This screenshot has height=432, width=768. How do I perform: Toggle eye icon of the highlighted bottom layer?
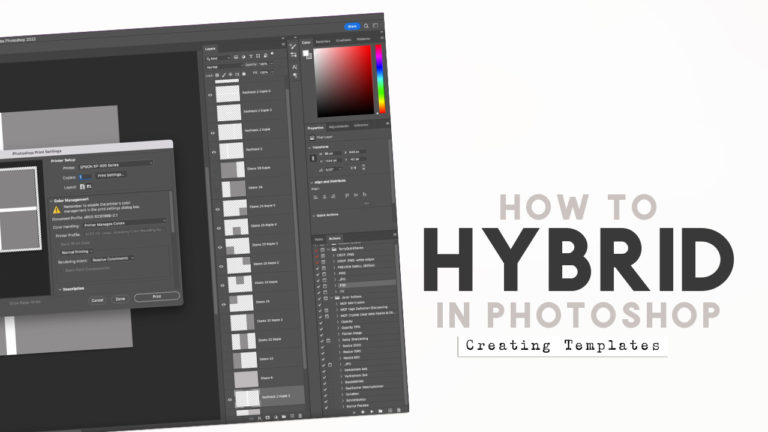click(x=230, y=400)
